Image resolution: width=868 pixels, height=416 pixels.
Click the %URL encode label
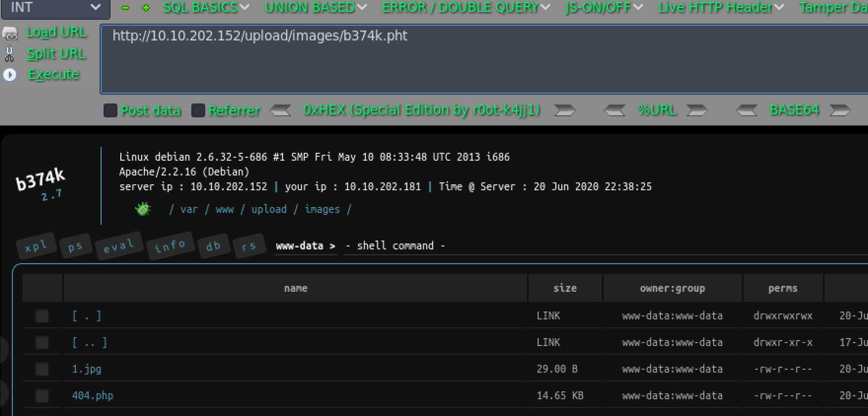coord(656,110)
